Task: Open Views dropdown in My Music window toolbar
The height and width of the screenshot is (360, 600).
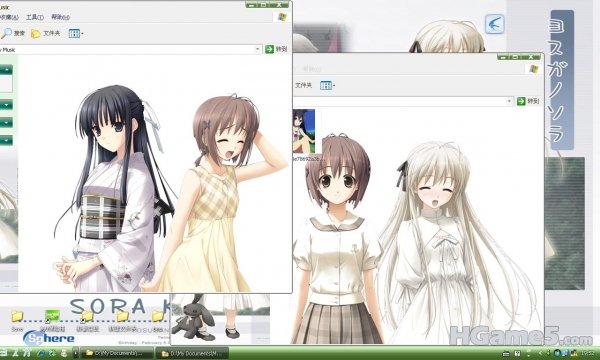Action: coord(76,34)
